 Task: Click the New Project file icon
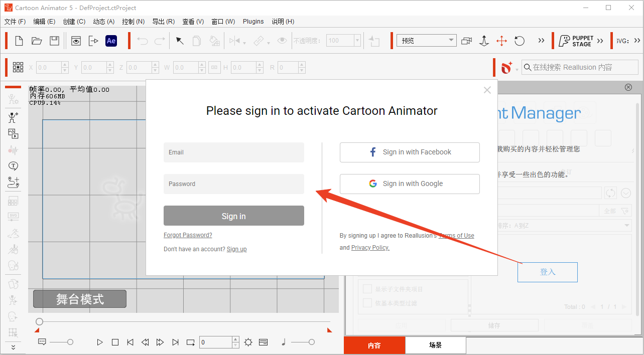tap(19, 41)
